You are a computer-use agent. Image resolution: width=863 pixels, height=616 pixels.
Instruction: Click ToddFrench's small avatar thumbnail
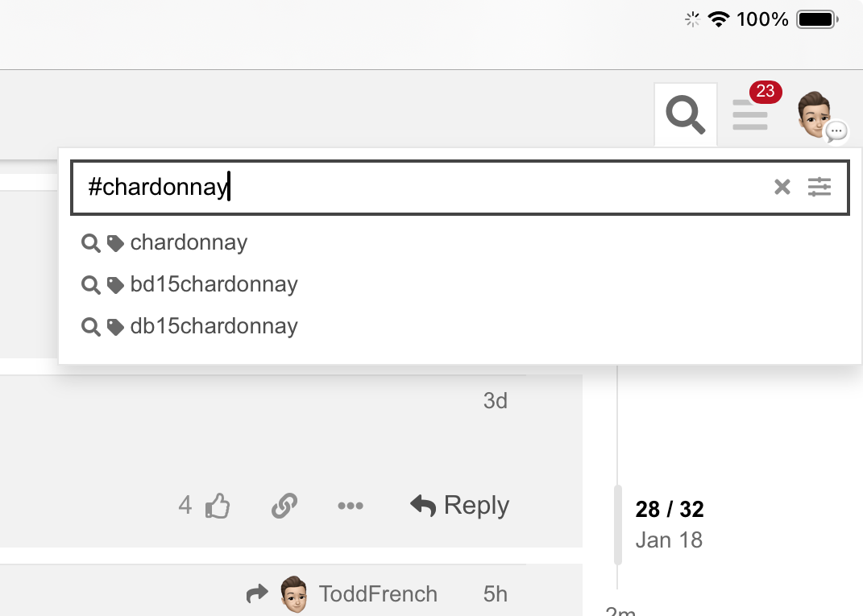294,594
